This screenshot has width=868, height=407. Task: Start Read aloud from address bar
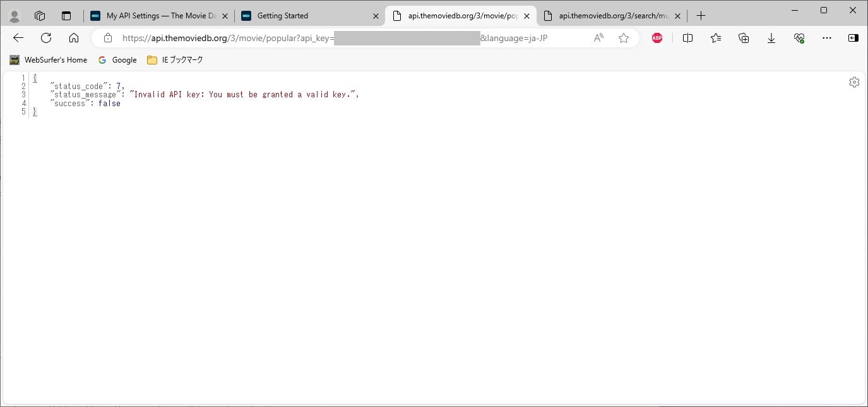point(598,38)
